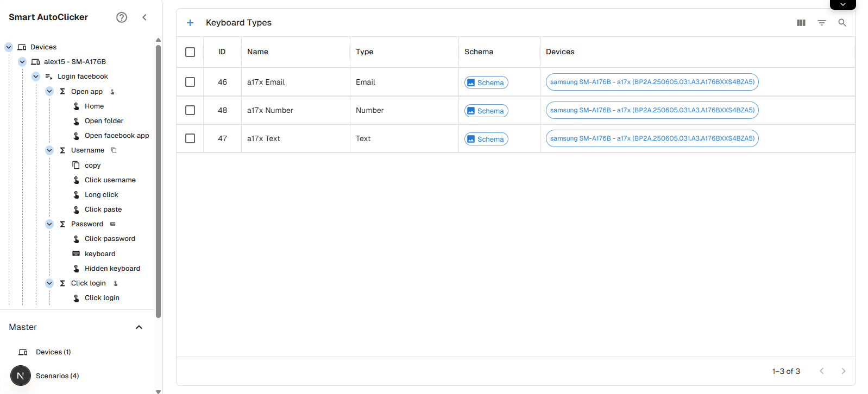Click the search magnifier icon
868x394 pixels.
click(x=842, y=23)
